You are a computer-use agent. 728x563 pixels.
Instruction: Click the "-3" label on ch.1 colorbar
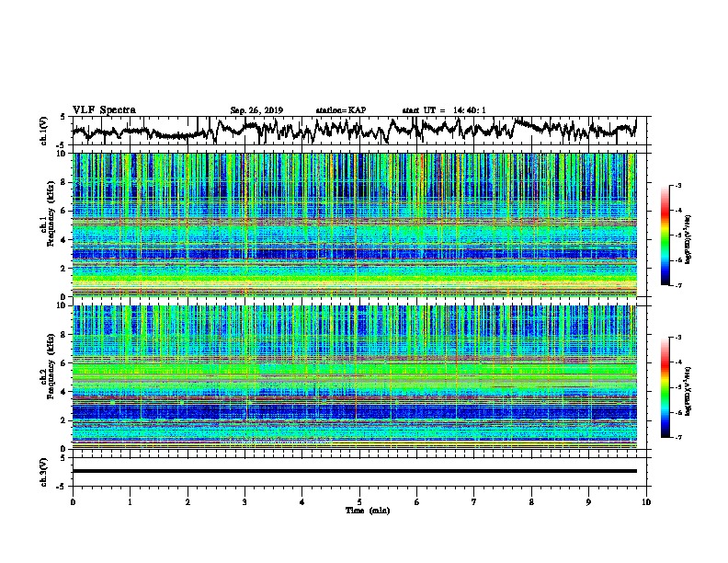tap(678, 185)
